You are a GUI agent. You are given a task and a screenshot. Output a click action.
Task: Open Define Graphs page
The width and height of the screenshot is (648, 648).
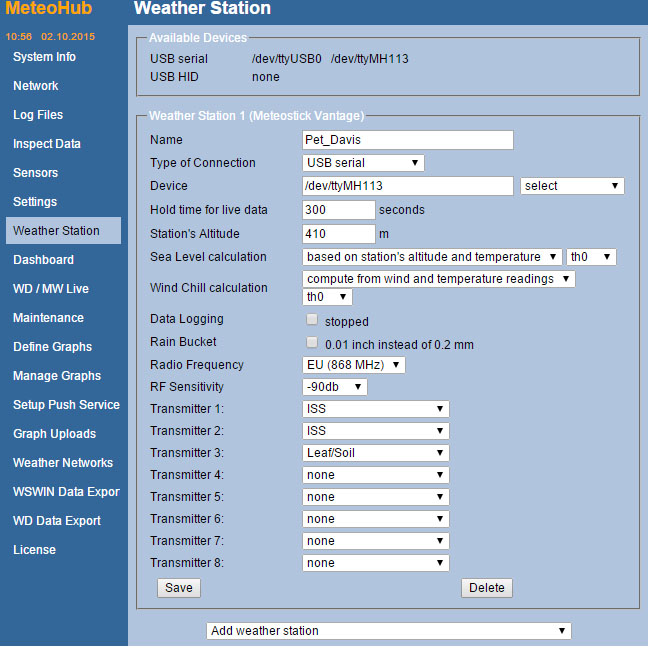52,346
